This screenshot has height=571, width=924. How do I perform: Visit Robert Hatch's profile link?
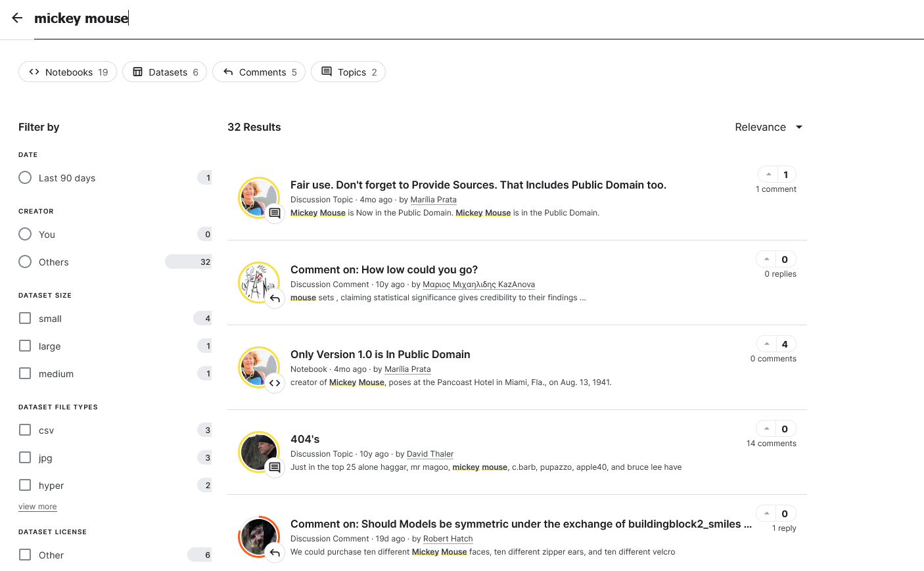click(448, 539)
